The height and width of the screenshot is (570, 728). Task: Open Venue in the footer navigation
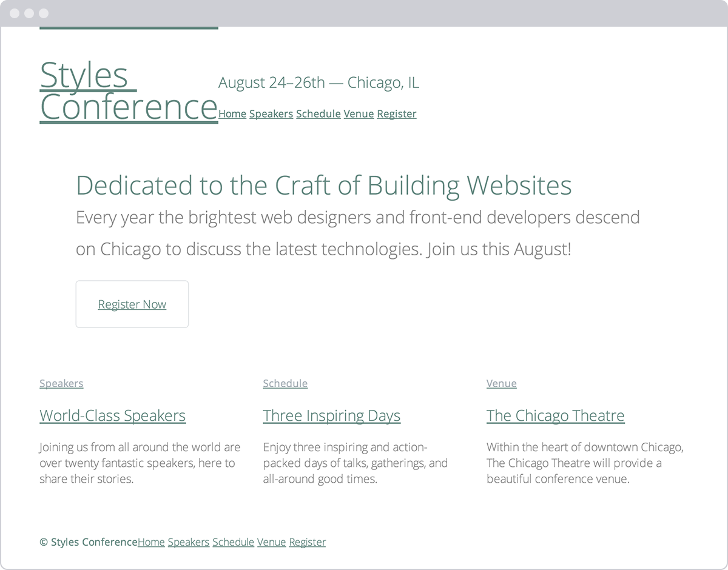pyautogui.click(x=271, y=542)
